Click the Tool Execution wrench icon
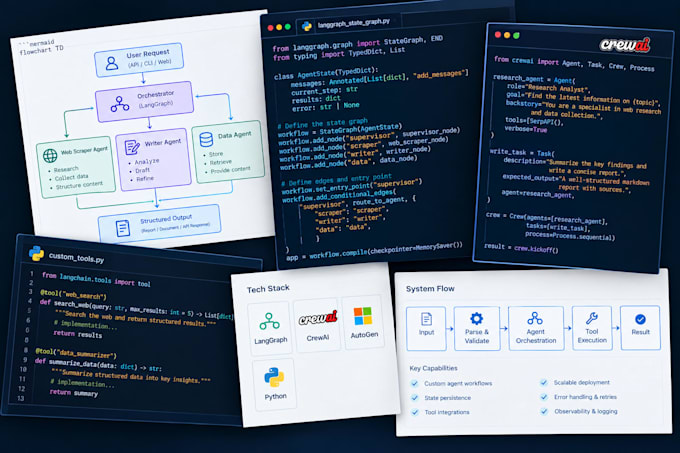The height and width of the screenshot is (453, 680). pos(592,318)
